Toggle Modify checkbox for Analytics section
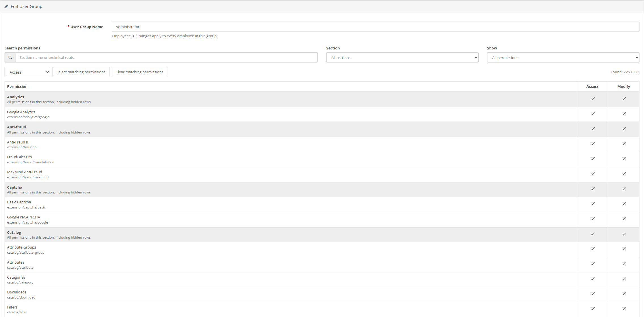This screenshot has height=317, width=644. click(624, 99)
